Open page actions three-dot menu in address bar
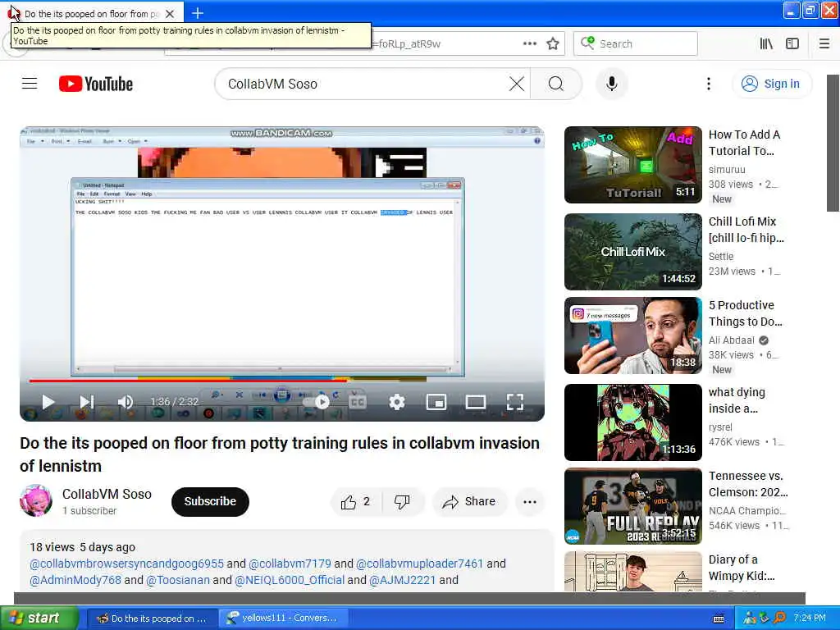Screen dimensions: 840x630 529,43
